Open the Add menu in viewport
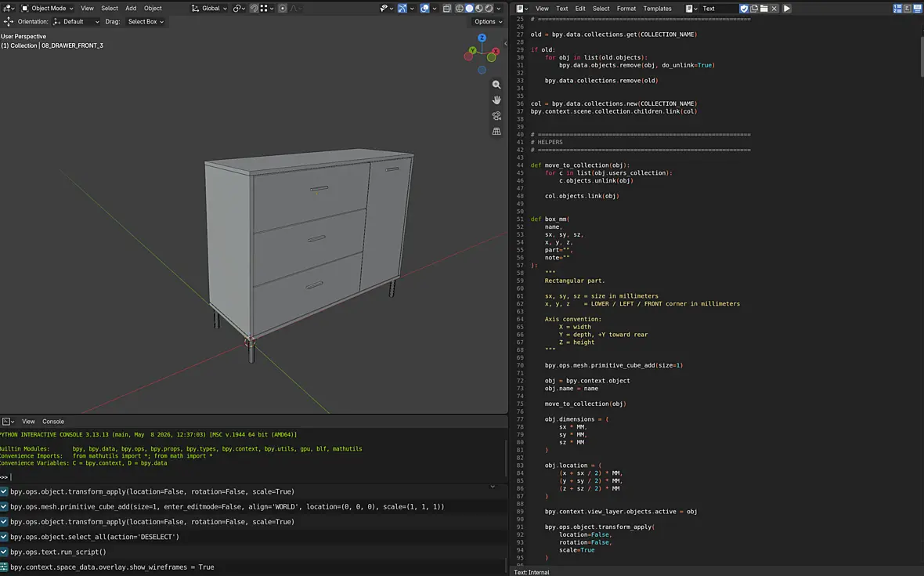The width and height of the screenshot is (924, 576). pos(131,9)
